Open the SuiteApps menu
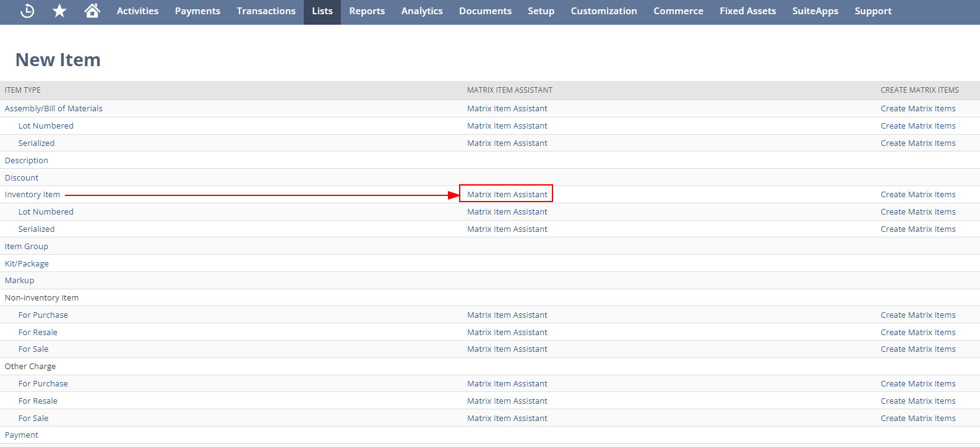The width and height of the screenshot is (980, 447). pyautogui.click(x=815, y=11)
